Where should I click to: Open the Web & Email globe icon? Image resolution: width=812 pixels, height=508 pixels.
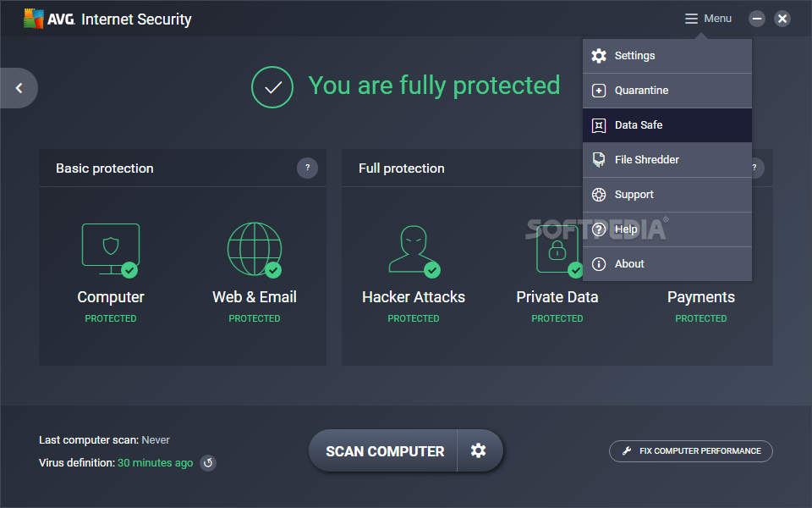255,249
